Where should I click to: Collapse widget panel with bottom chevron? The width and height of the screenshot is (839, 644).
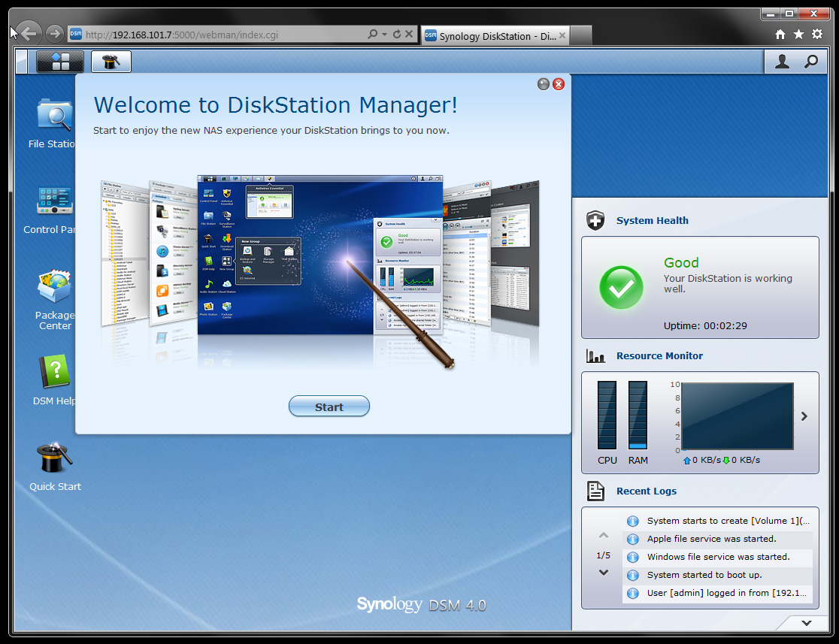coord(807,623)
